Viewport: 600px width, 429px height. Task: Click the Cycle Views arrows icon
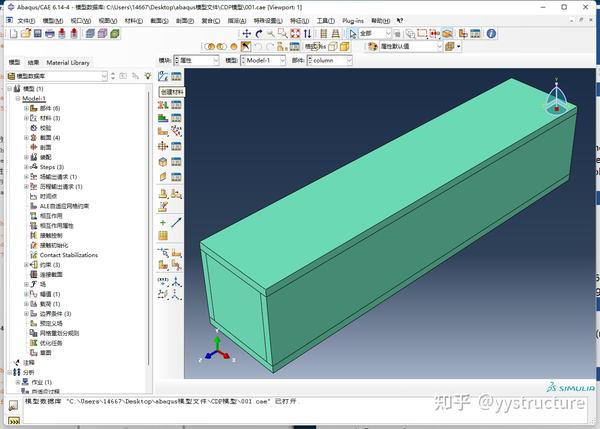pyautogui.click(x=307, y=34)
